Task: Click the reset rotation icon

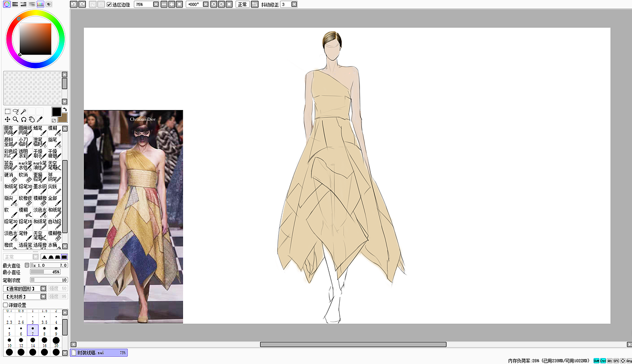Action: [229, 4]
